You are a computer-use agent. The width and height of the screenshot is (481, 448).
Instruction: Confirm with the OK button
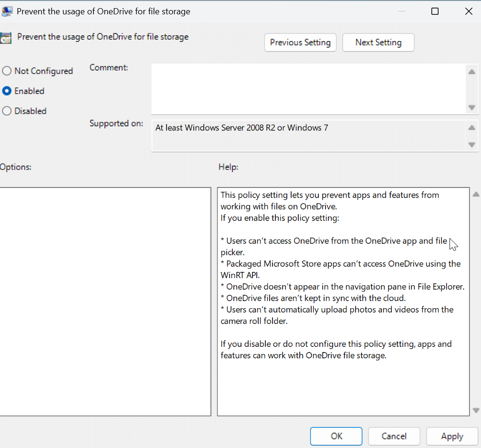click(x=336, y=436)
